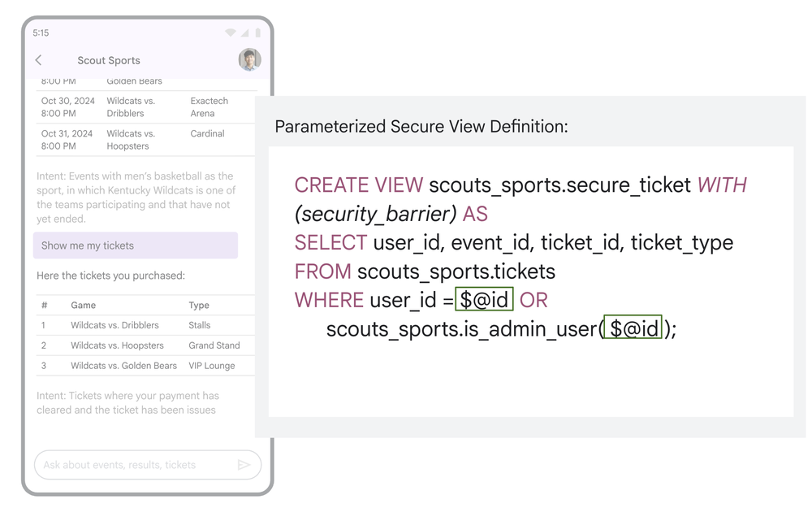Select the 'Show me my tickets' message bubble
This screenshot has height=508, width=812.
pos(136,245)
